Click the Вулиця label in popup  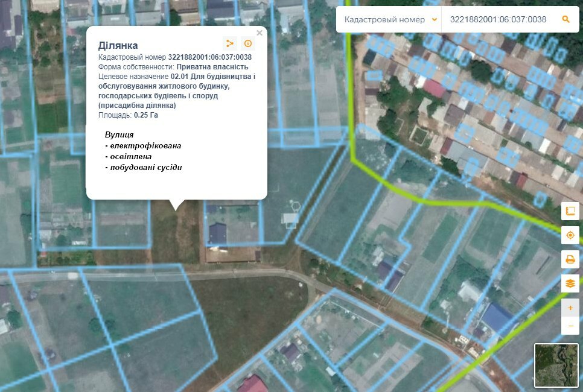pyautogui.click(x=119, y=135)
